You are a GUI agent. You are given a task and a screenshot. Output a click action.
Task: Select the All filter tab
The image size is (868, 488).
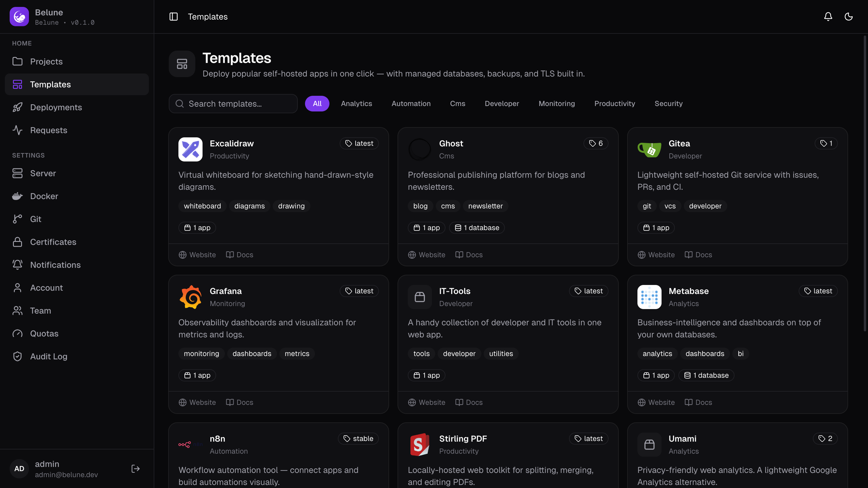[317, 104]
